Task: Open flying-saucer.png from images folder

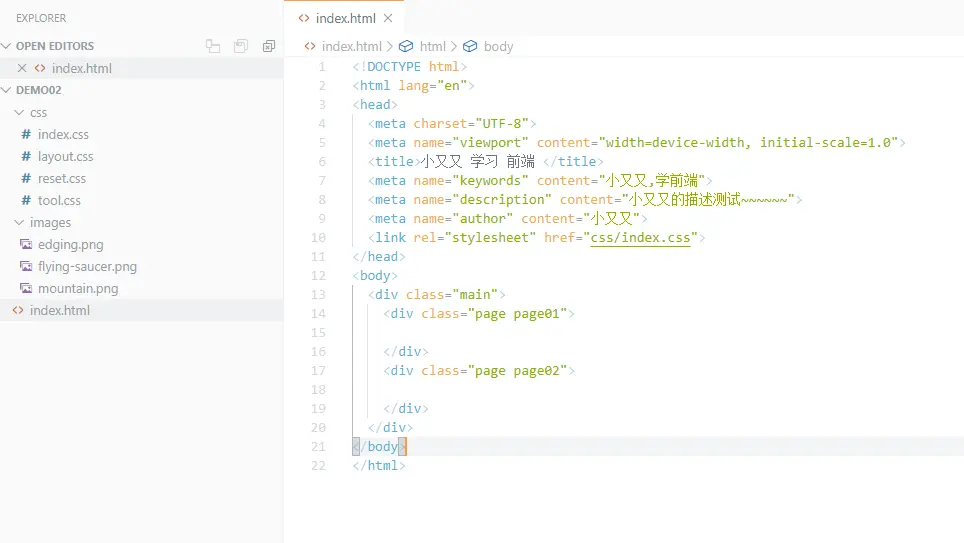Action: click(87, 267)
